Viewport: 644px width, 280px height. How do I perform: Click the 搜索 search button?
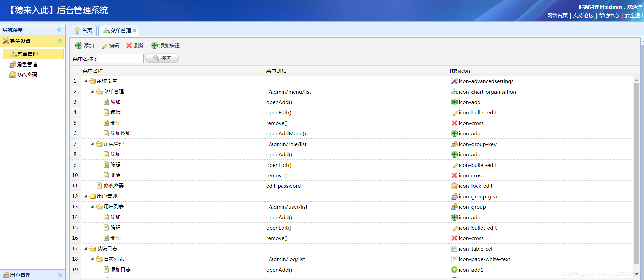162,58
